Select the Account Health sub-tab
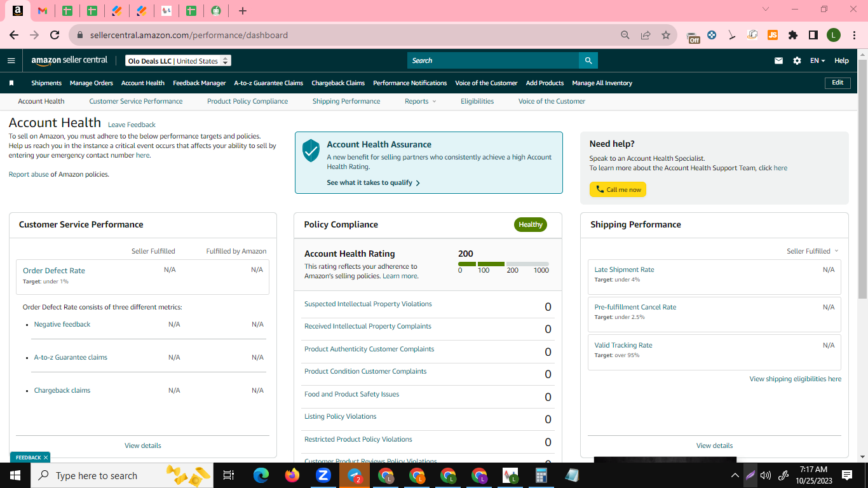This screenshot has height=488, width=868. [41, 101]
